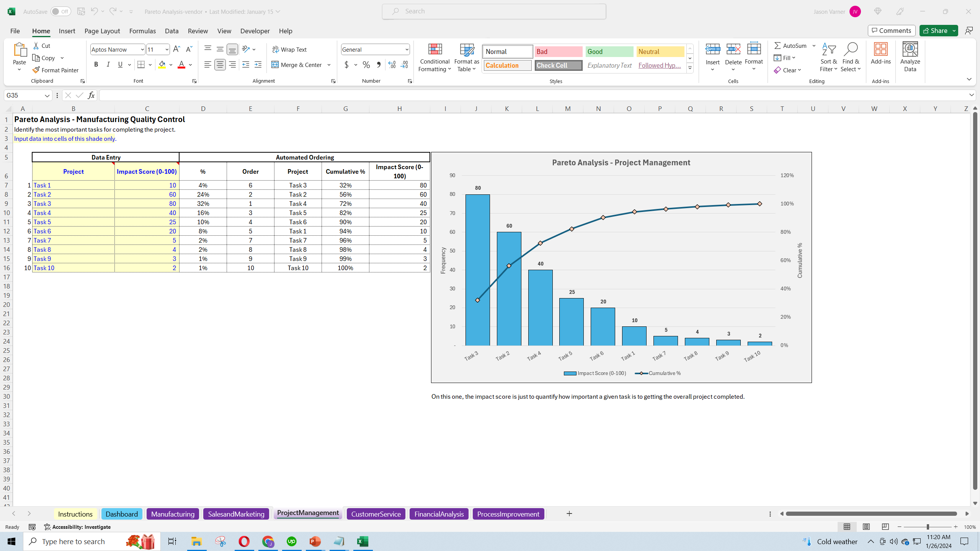Toggle the AutoSave switch

(x=60, y=11)
